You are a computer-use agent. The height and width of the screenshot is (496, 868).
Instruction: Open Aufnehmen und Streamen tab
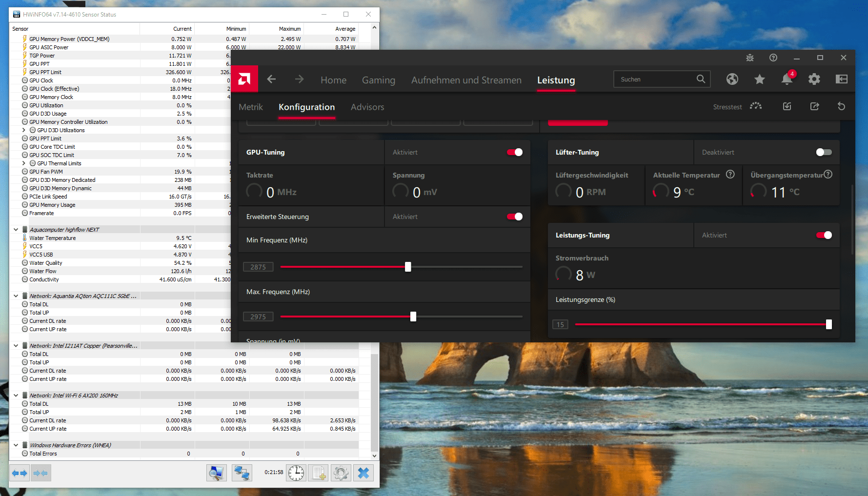(x=466, y=80)
